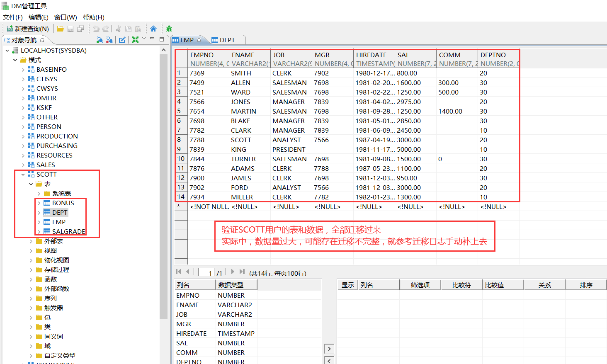Open the 窗口(W) menu
Screen dimensions: 607x364
point(66,17)
